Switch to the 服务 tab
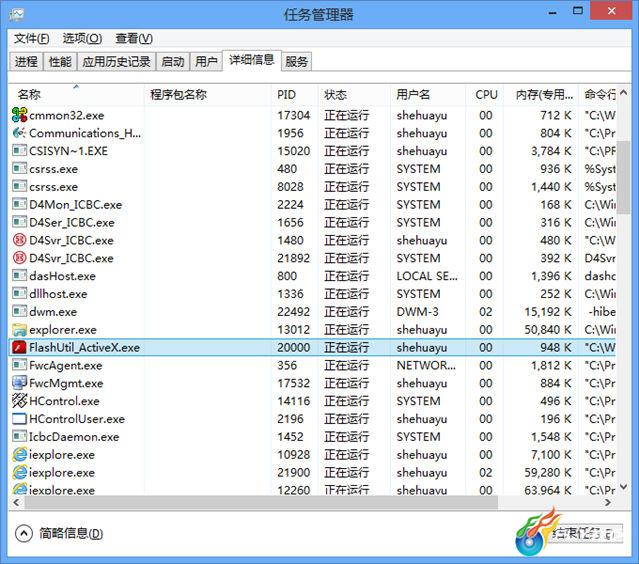This screenshot has width=639, height=564. pos(296,62)
